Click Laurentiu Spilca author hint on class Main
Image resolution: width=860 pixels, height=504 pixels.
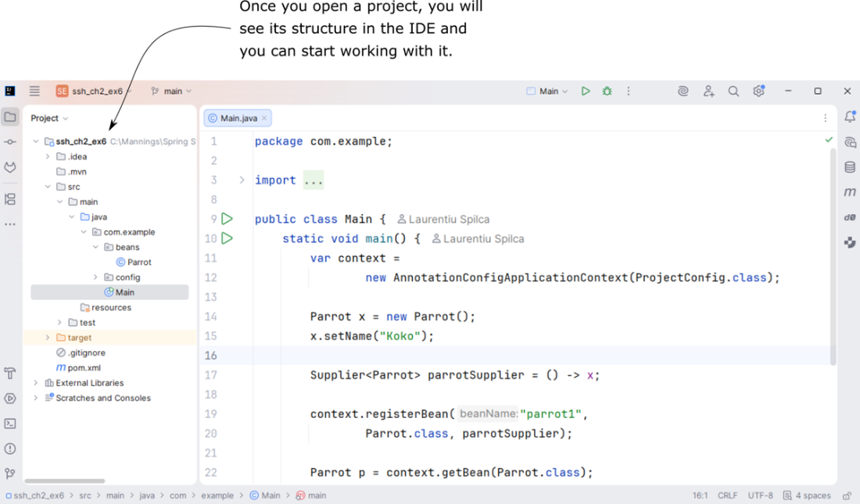pos(443,220)
